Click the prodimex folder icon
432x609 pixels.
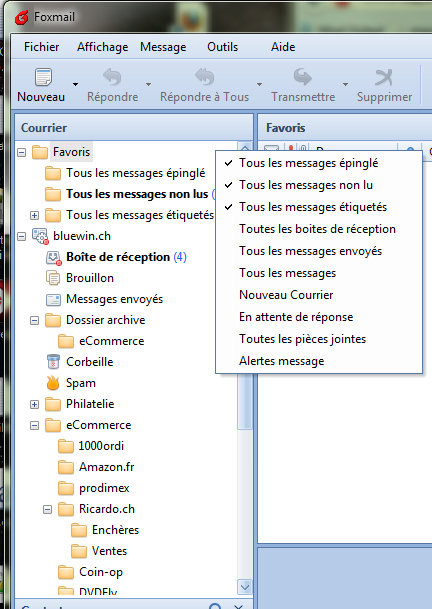(x=66, y=488)
